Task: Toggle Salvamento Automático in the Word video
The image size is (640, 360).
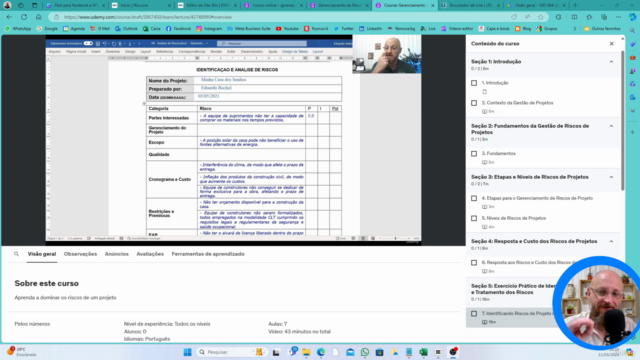Action: [x=88, y=43]
